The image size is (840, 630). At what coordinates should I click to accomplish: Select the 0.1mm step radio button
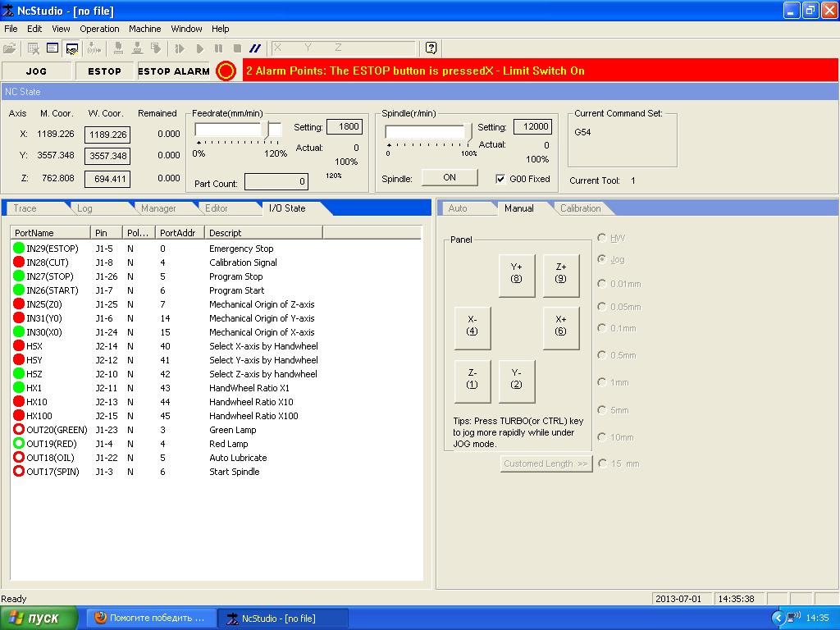602,328
